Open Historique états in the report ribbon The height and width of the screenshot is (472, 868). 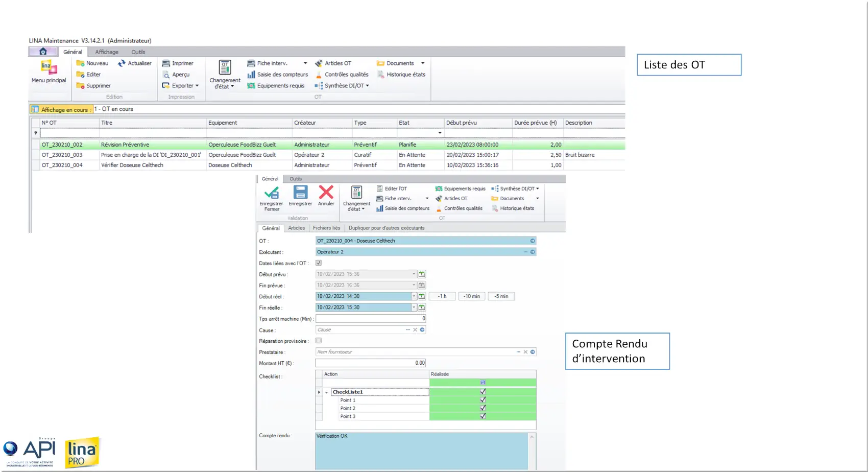pos(513,208)
